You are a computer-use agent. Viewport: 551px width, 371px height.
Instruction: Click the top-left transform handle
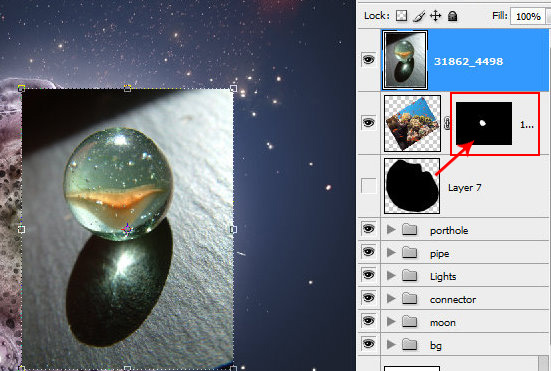pyautogui.click(x=21, y=88)
